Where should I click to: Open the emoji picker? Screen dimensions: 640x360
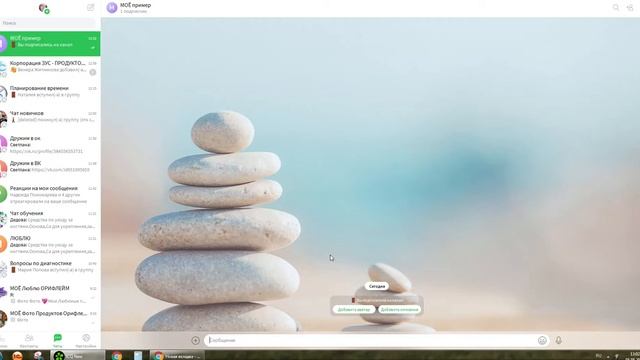point(542,340)
